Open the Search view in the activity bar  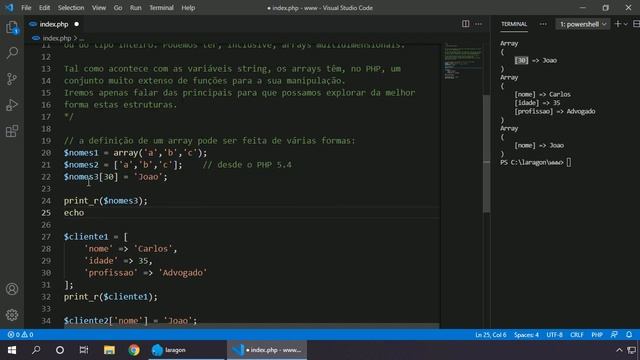(12, 53)
